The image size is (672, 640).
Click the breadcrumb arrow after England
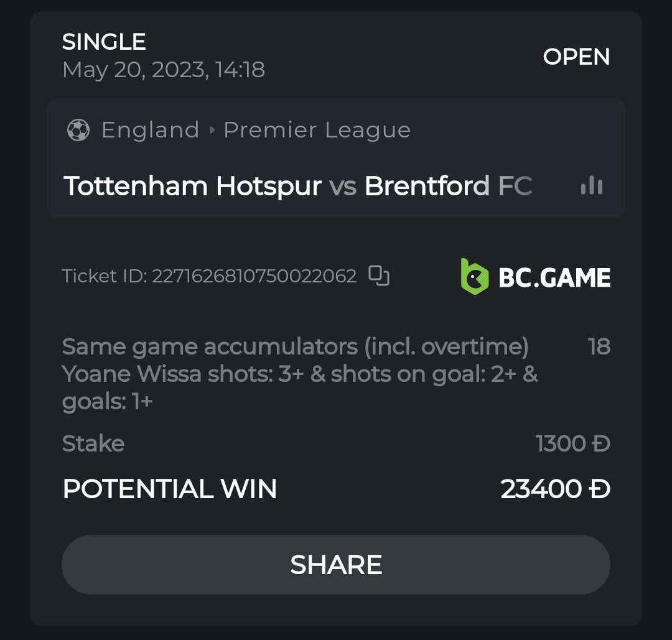point(212,130)
